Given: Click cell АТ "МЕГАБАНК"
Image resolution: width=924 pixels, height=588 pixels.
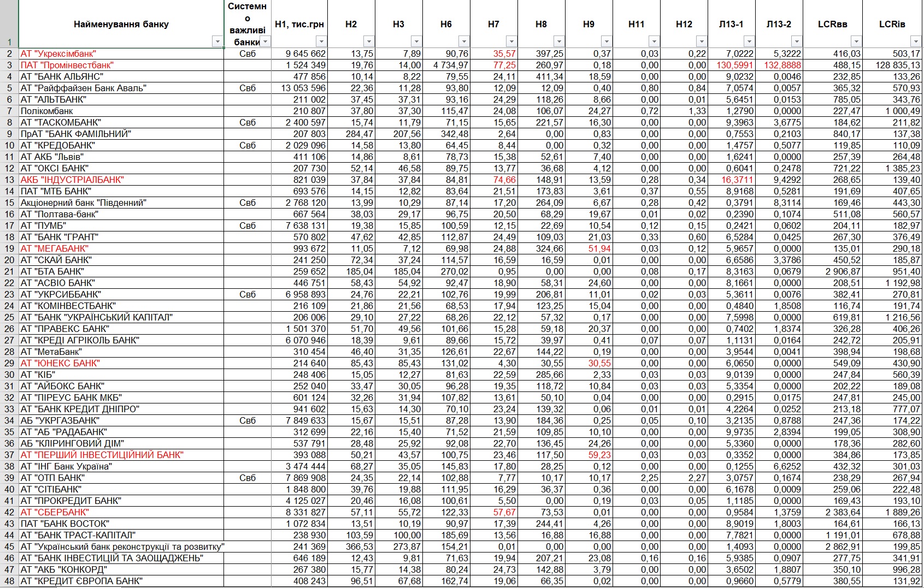Looking at the screenshot, I should point(121,248).
